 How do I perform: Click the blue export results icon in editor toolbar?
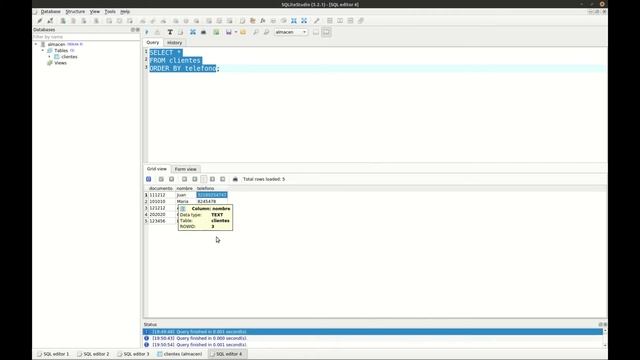coord(193,32)
